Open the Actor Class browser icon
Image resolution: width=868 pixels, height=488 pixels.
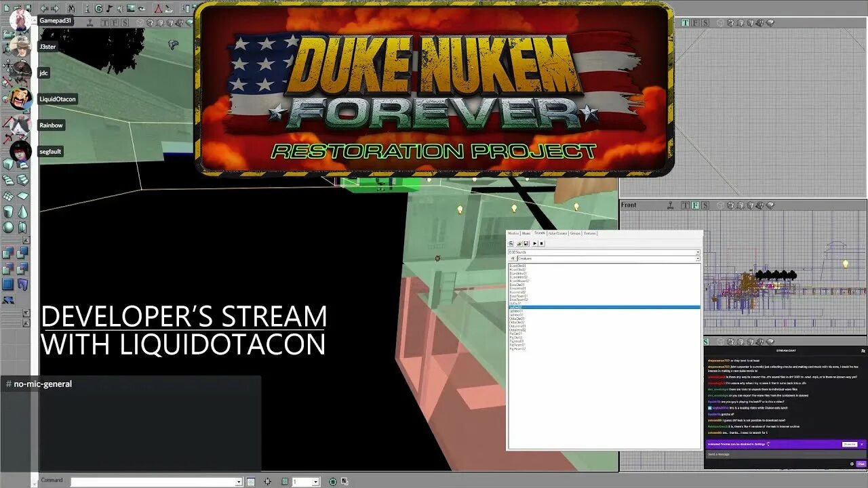[87, 8]
